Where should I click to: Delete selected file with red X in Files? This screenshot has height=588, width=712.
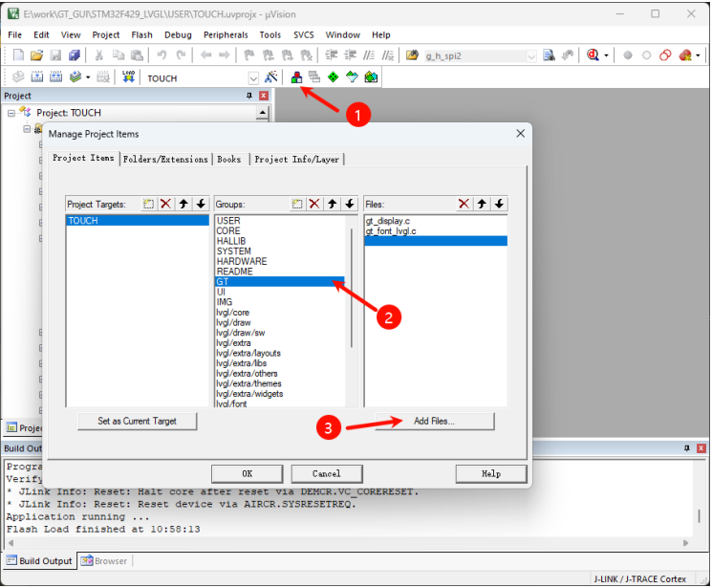pyautogui.click(x=464, y=204)
